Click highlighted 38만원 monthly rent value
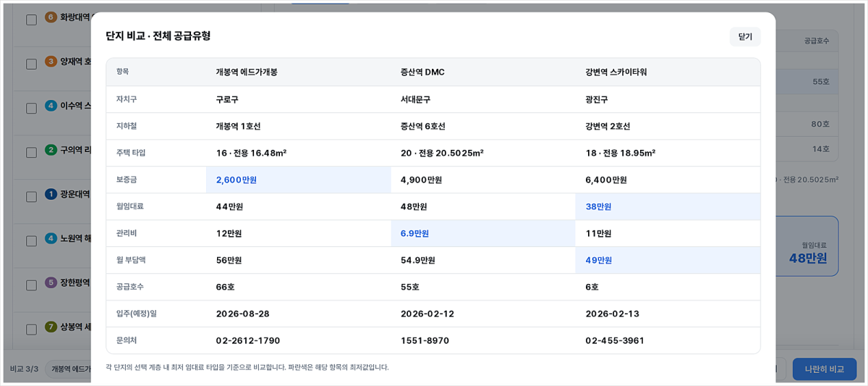 click(x=598, y=206)
